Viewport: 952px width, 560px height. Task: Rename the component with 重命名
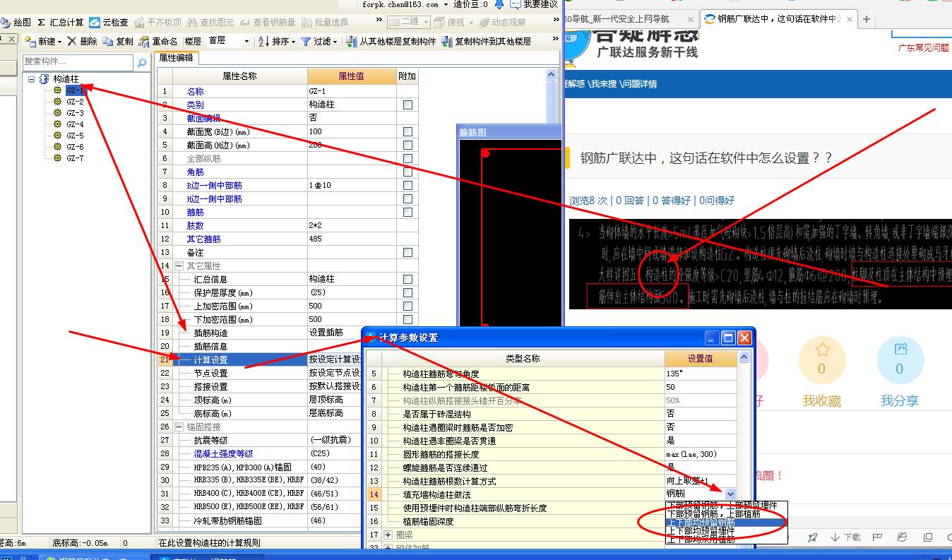pyautogui.click(x=159, y=42)
